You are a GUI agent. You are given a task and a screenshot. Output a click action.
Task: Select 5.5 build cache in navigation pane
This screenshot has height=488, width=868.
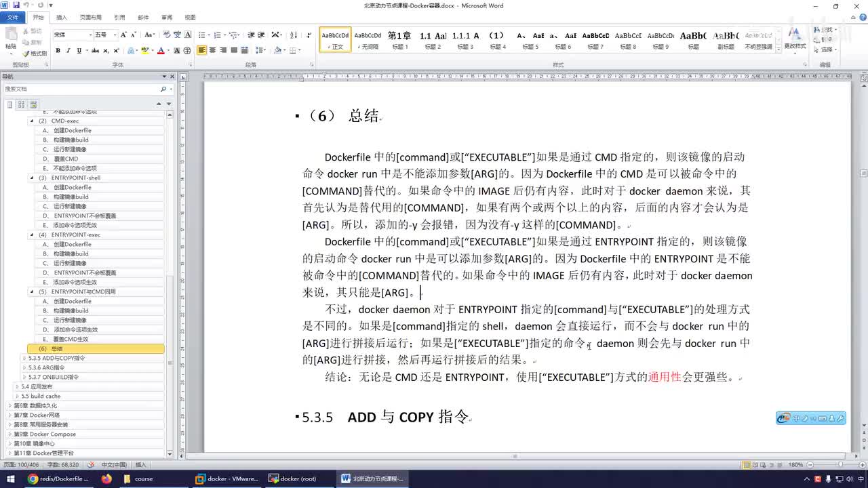click(x=41, y=396)
